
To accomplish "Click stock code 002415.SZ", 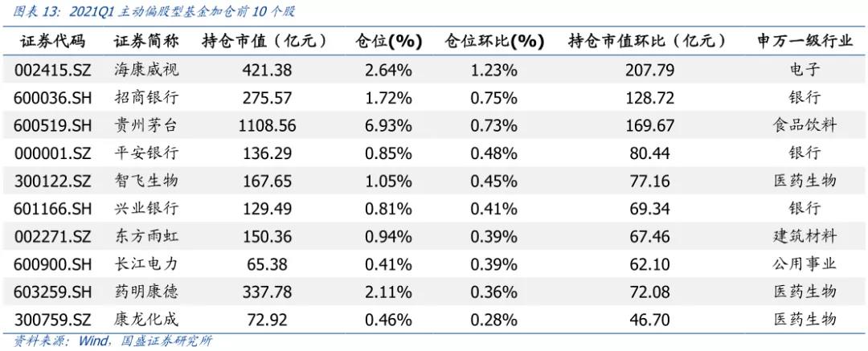I will [54, 70].
